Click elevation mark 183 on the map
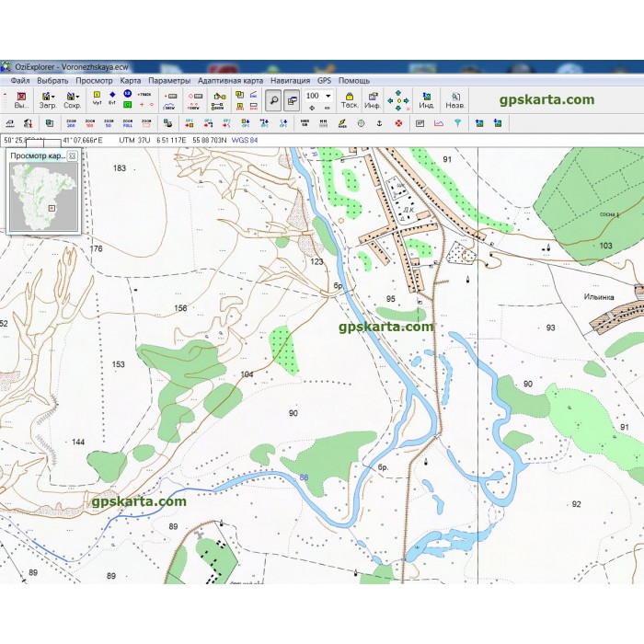 [120, 168]
